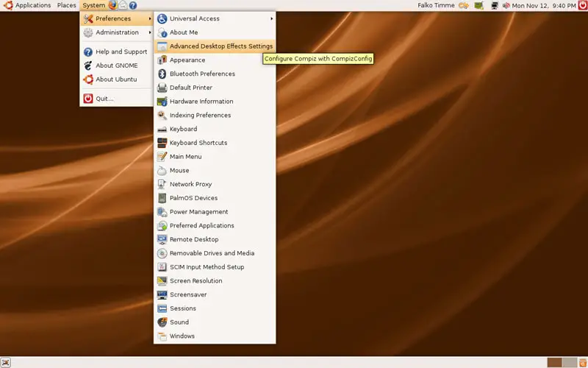The height and width of the screenshot is (368, 588).
Task: Open the Administration submenu
Action: tap(117, 32)
